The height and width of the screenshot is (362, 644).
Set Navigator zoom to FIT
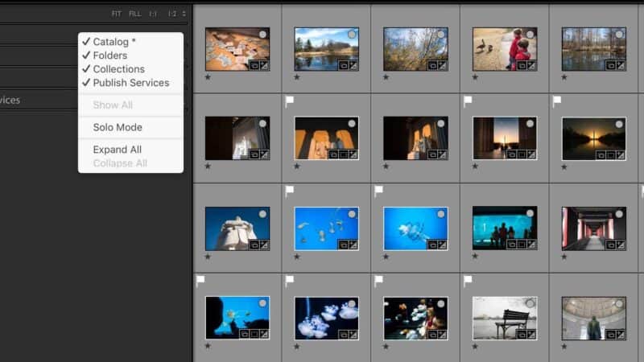point(117,14)
